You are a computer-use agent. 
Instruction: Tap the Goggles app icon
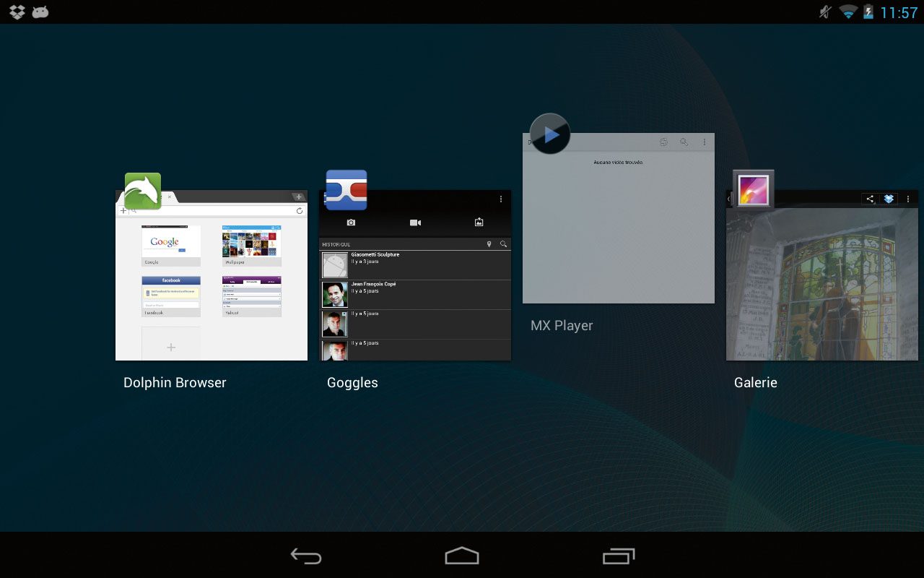(346, 191)
